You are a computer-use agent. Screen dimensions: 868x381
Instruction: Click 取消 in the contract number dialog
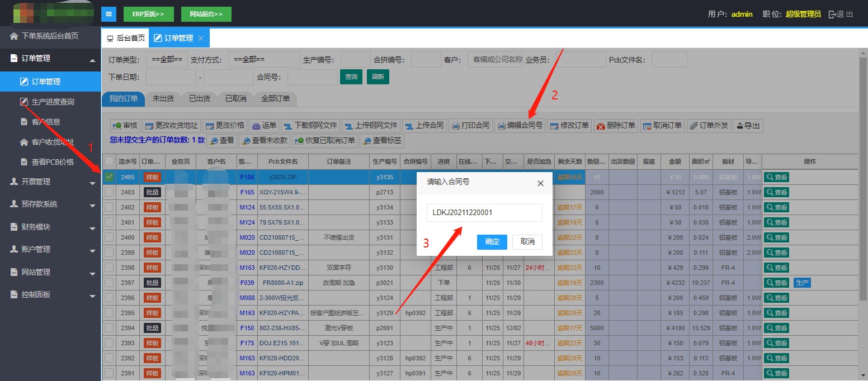pos(527,242)
